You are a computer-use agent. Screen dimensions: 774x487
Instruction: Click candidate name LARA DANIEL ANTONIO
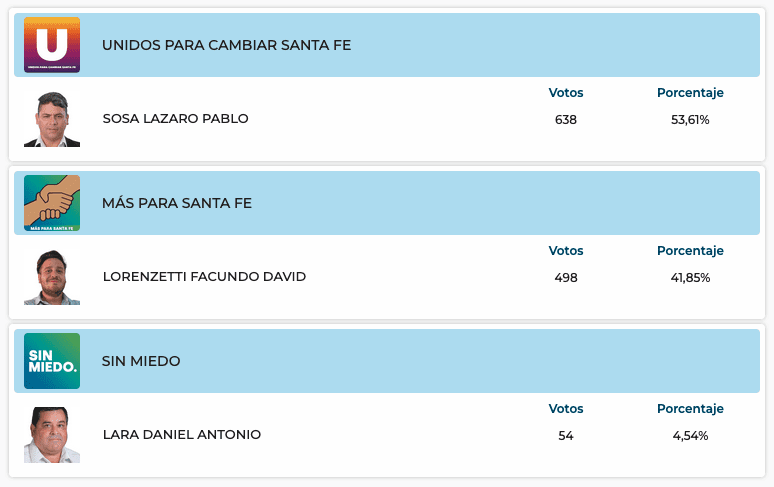(181, 435)
